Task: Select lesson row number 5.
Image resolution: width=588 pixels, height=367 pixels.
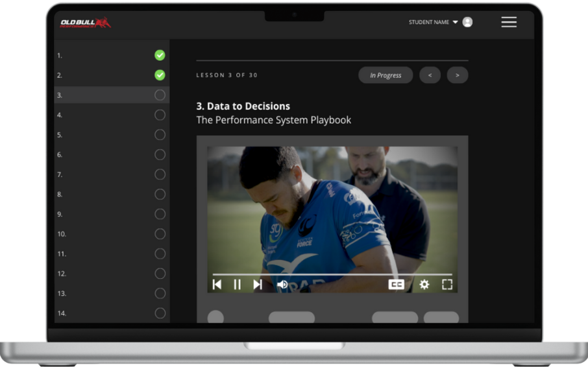Action: (112, 135)
